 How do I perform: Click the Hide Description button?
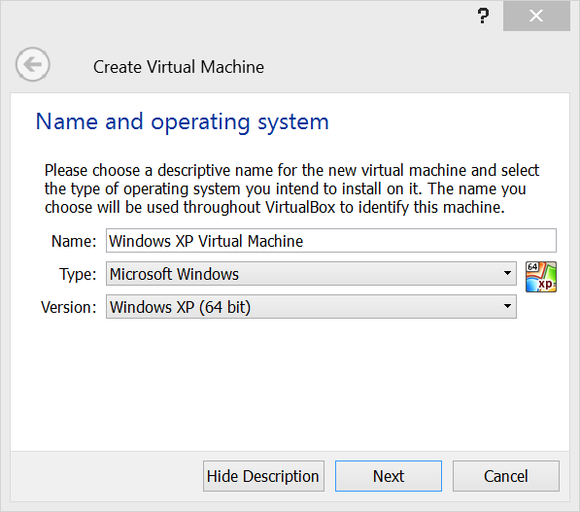pyautogui.click(x=263, y=476)
